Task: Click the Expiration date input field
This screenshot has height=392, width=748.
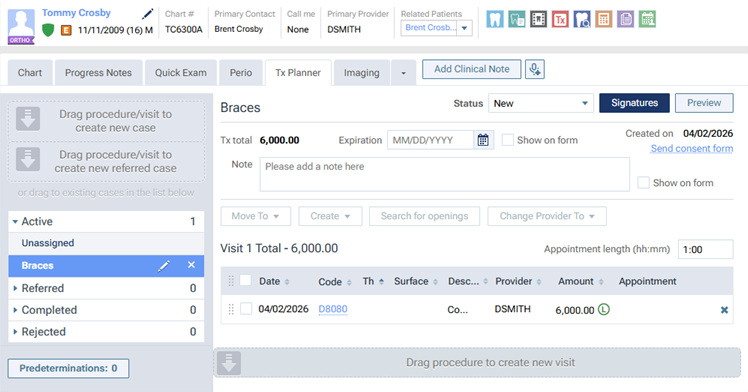Action: click(x=430, y=140)
